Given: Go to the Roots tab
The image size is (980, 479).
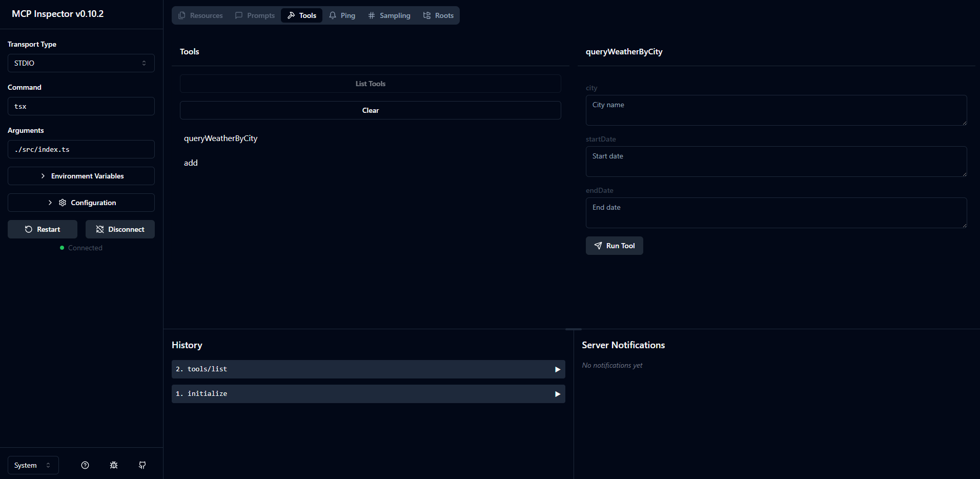Looking at the screenshot, I should pos(438,15).
